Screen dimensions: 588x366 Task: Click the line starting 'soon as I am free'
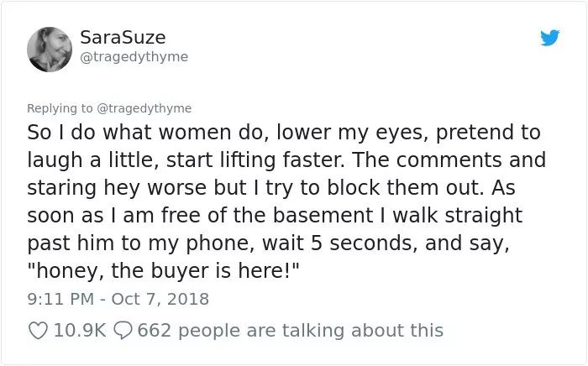(x=275, y=216)
